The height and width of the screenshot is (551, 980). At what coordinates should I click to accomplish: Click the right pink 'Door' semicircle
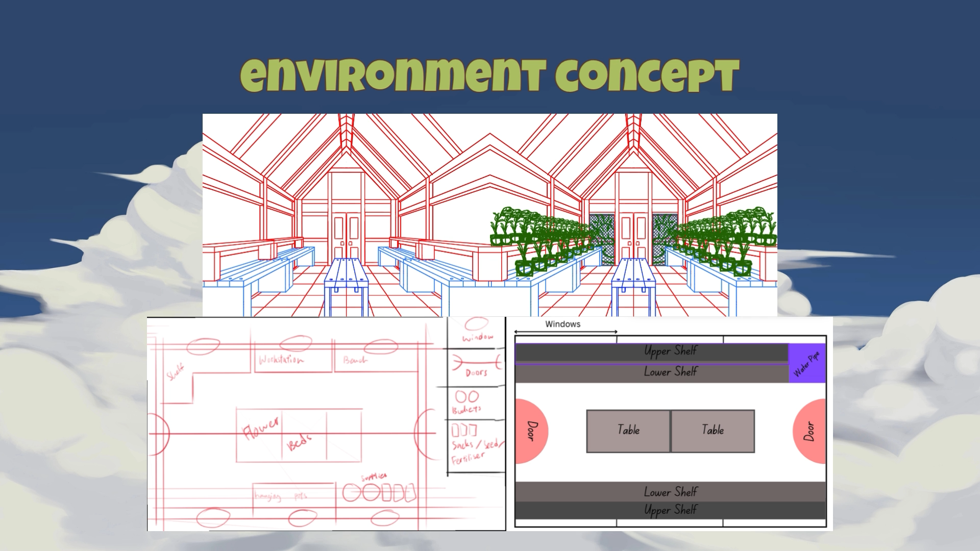pyautogui.click(x=810, y=431)
